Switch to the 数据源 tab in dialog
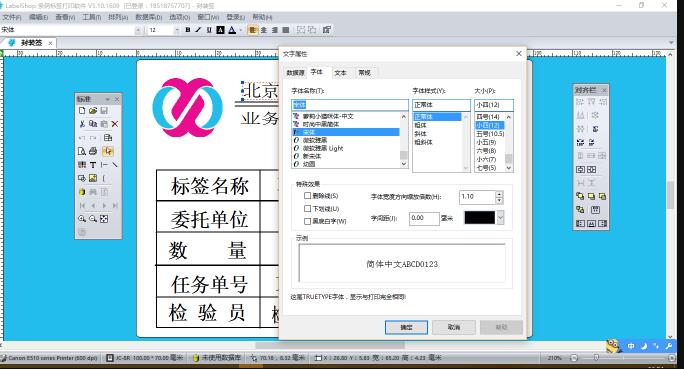Screen dimensions: 684x369 [x=295, y=73]
